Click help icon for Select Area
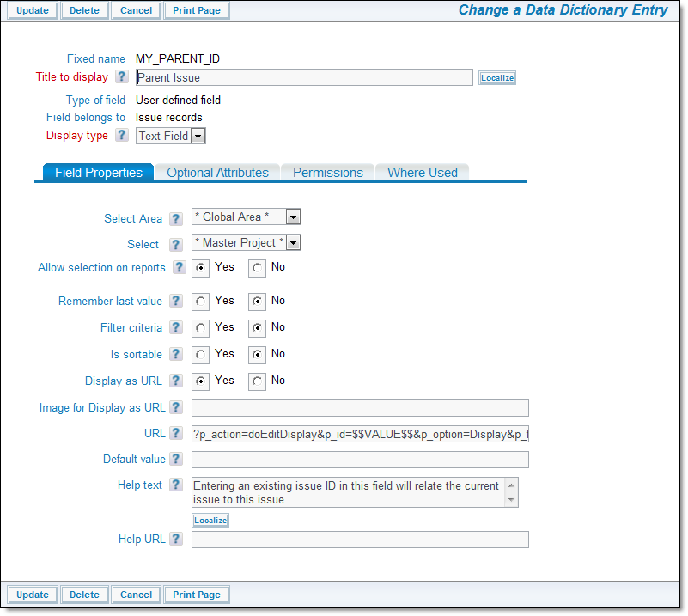 [x=176, y=219]
